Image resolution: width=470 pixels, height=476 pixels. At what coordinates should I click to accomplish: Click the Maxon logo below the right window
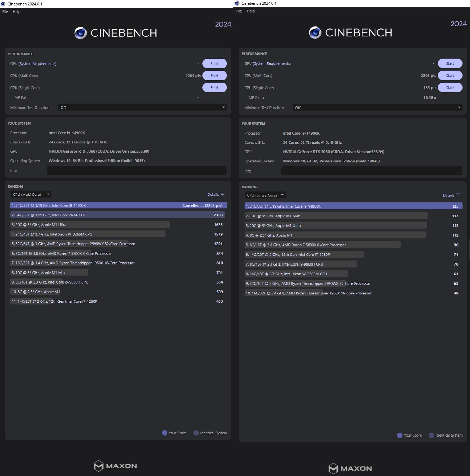pos(350,468)
